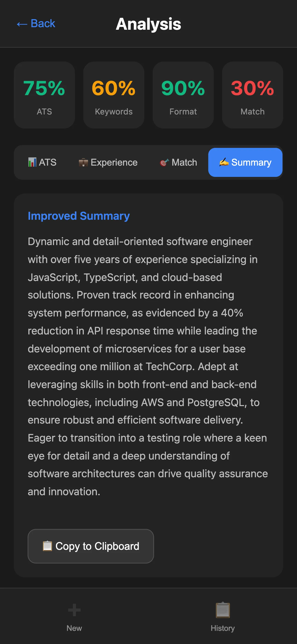Screen dimensions: 297x644
Task: Tap the History clipboard icon
Action: coord(222,610)
